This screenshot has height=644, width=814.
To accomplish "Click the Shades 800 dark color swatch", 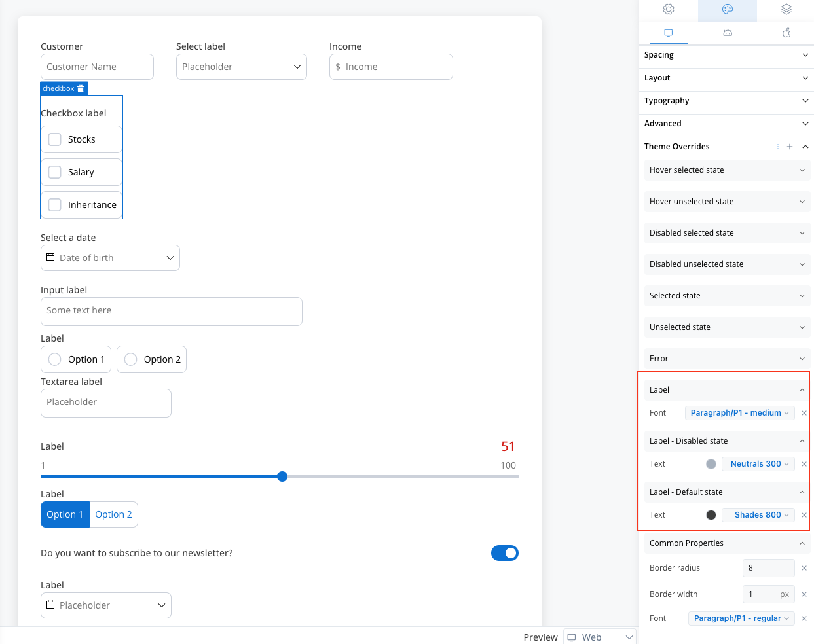I will coord(711,515).
